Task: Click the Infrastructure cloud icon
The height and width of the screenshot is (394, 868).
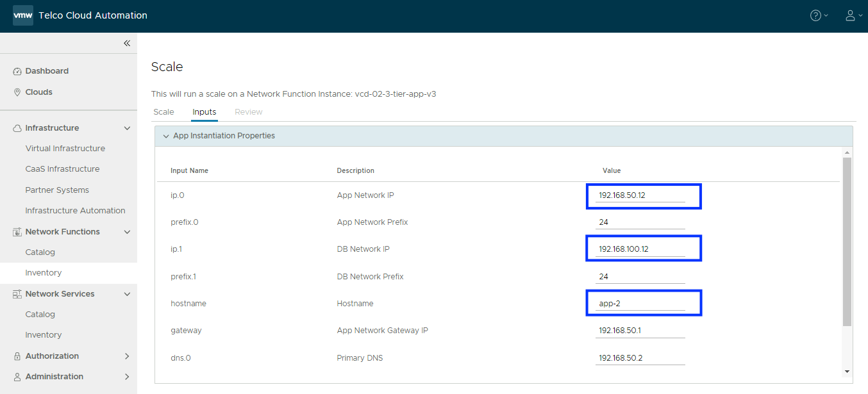Action: click(17, 128)
